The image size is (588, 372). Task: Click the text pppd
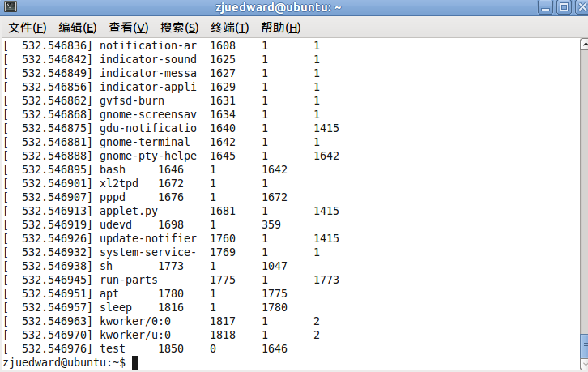click(x=112, y=198)
